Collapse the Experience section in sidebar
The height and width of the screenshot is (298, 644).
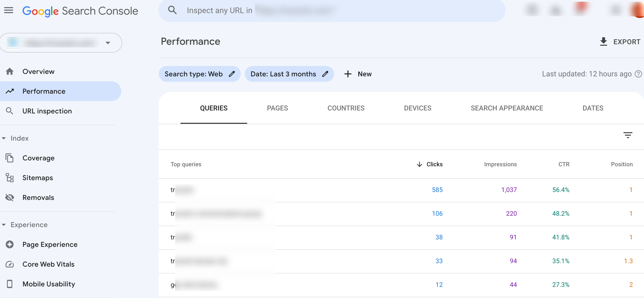coord(3,224)
